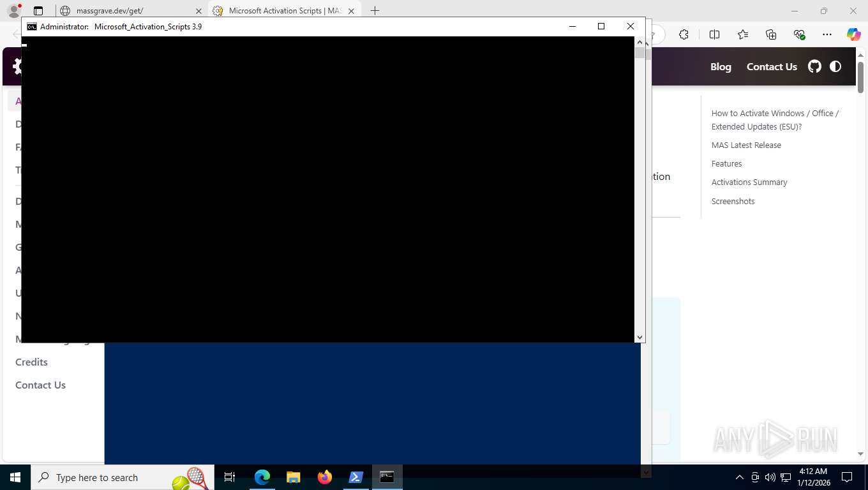The width and height of the screenshot is (868, 490).
Task: Open the network tray icon
Action: click(786, 477)
